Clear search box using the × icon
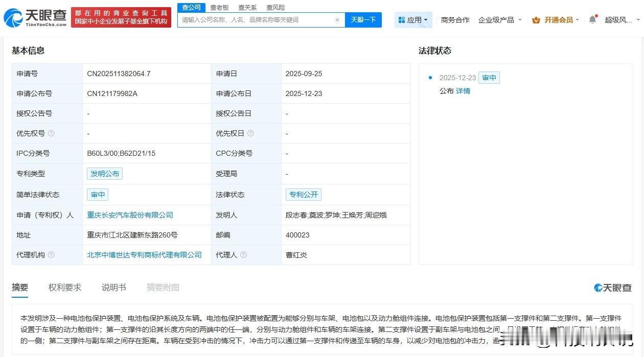The height and width of the screenshot is (357, 644). click(337, 19)
